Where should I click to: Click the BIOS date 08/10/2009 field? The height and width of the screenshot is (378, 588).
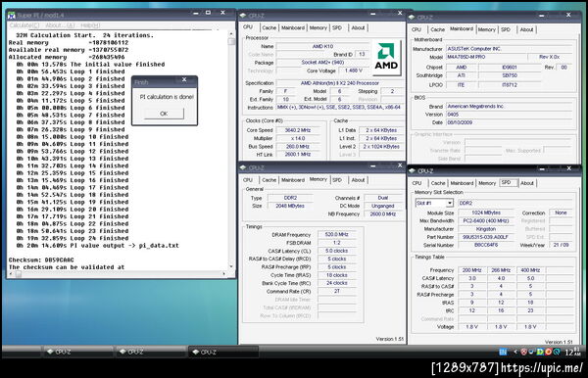tap(510, 122)
